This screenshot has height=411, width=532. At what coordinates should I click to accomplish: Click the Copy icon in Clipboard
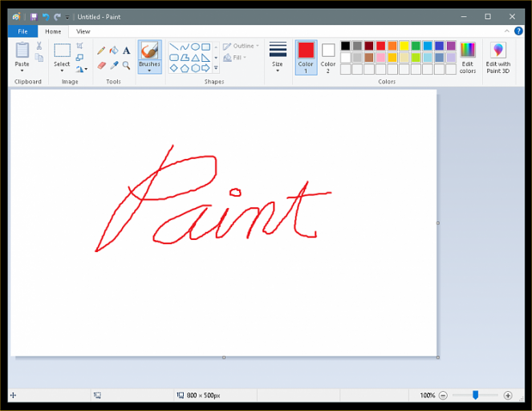(x=39, y=58)
